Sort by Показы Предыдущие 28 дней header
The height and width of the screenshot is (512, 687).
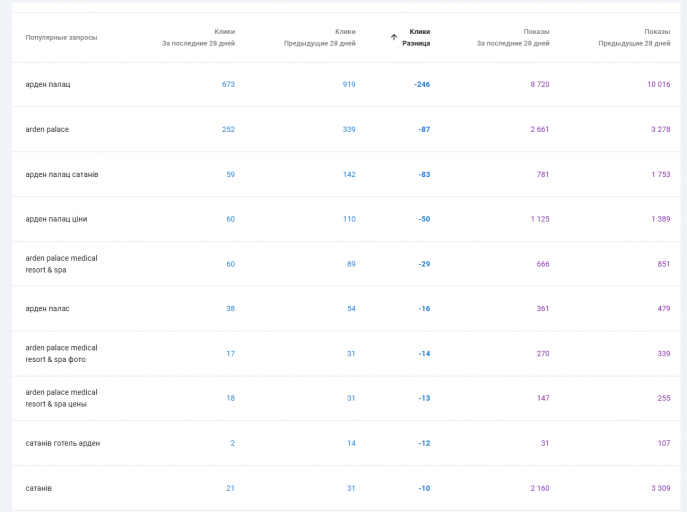click(x=634, y=37)
